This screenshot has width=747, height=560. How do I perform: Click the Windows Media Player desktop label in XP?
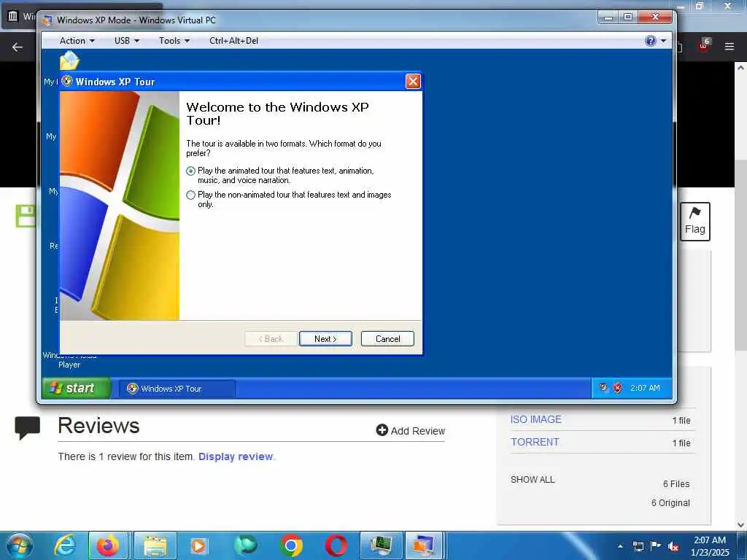click(x=69, y=360)
